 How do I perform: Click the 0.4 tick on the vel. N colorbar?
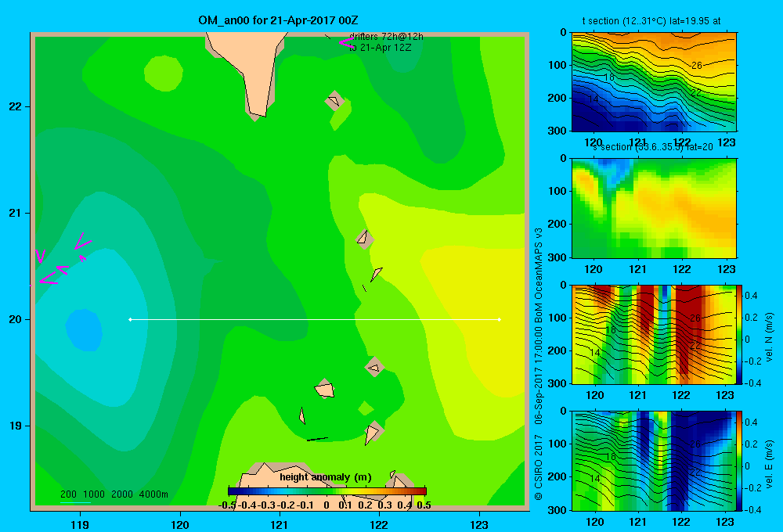[751, 296]
